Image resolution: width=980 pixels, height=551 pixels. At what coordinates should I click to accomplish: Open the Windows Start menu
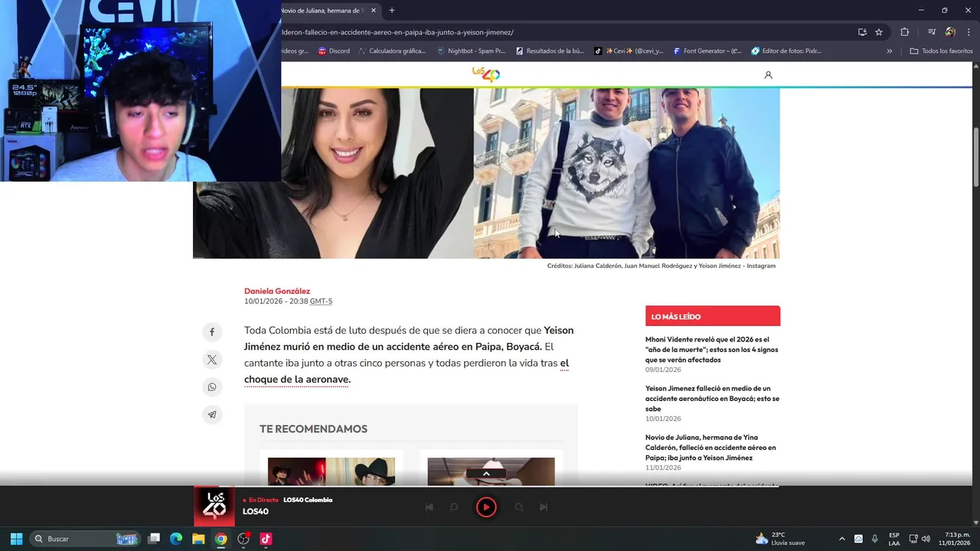[x=16, y=539]
